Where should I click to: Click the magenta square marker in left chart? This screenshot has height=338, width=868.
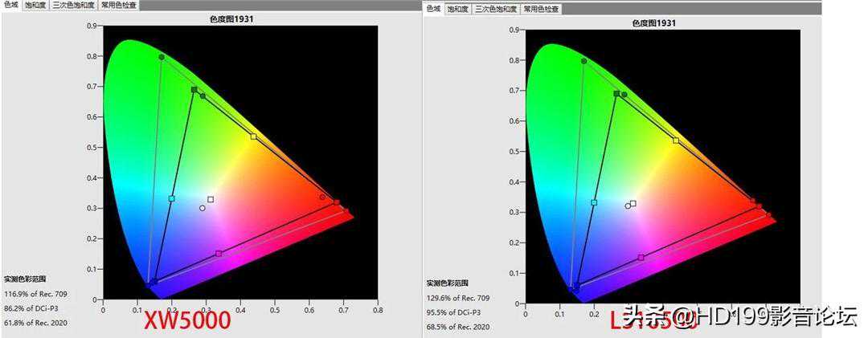pyautogui.click(x=219, y=254)
